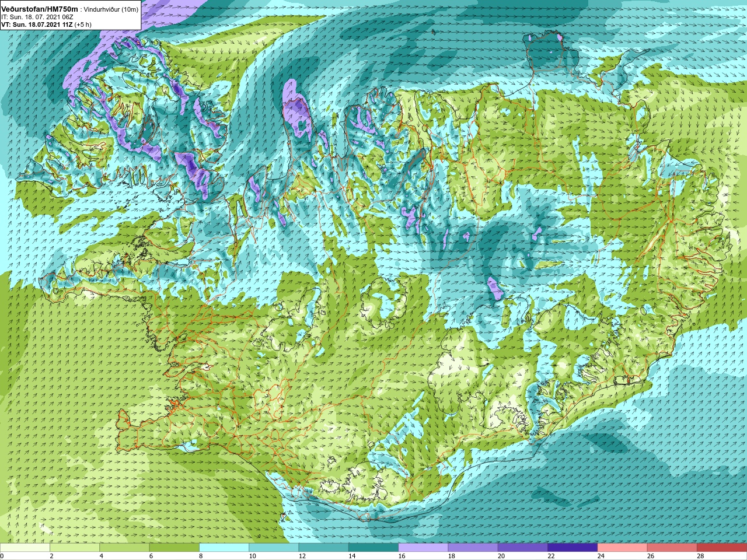Image resolution: width=747 pixels, height=560 pixels.
Task: Click the 'VT: Sun. 18.07.2021 11Z (+5 h)' line
Action: click(46, 25)
